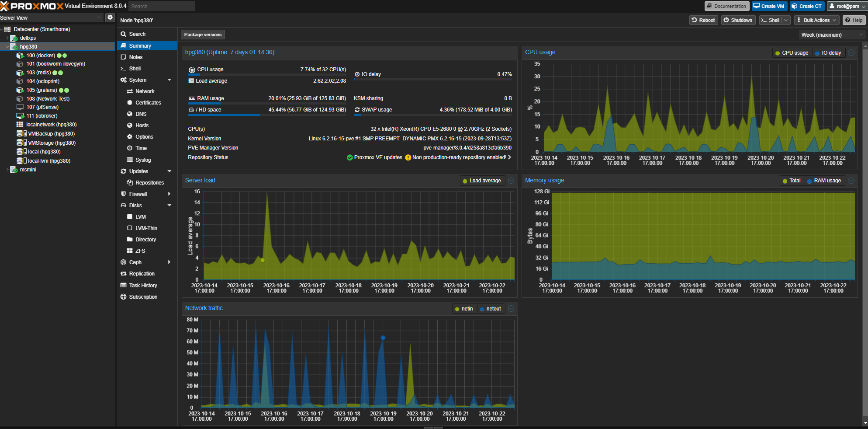
Task: Click the Create CT button
Action: [807, 6]
